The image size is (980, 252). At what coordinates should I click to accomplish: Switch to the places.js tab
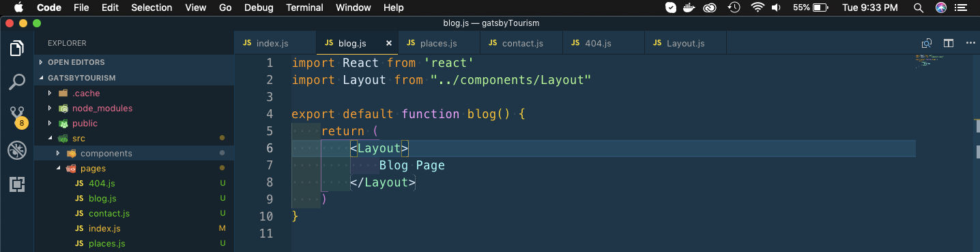click(439, 43)
